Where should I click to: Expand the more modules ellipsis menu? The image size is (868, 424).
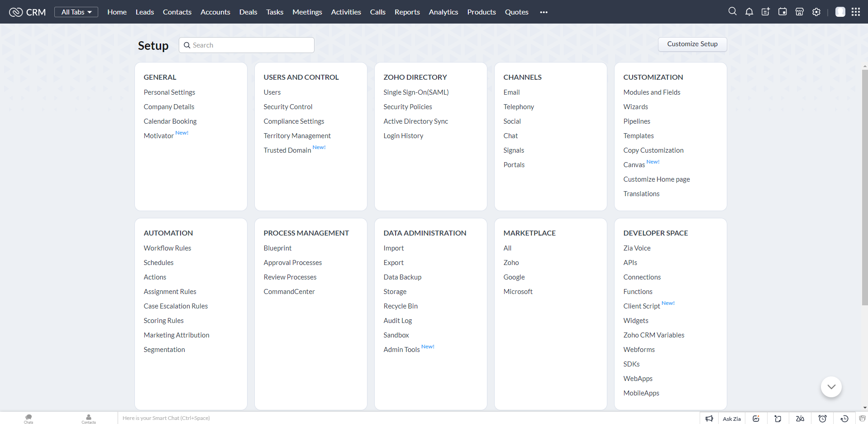click(544, 12)
